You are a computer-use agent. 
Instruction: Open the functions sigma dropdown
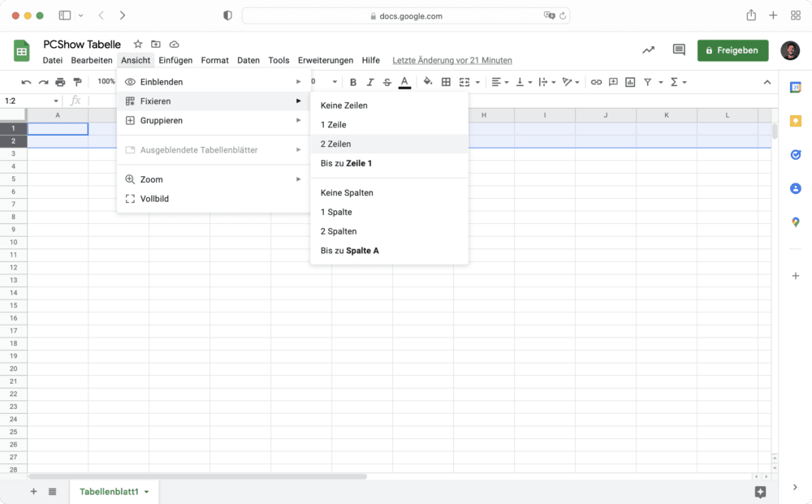[678, 82]
